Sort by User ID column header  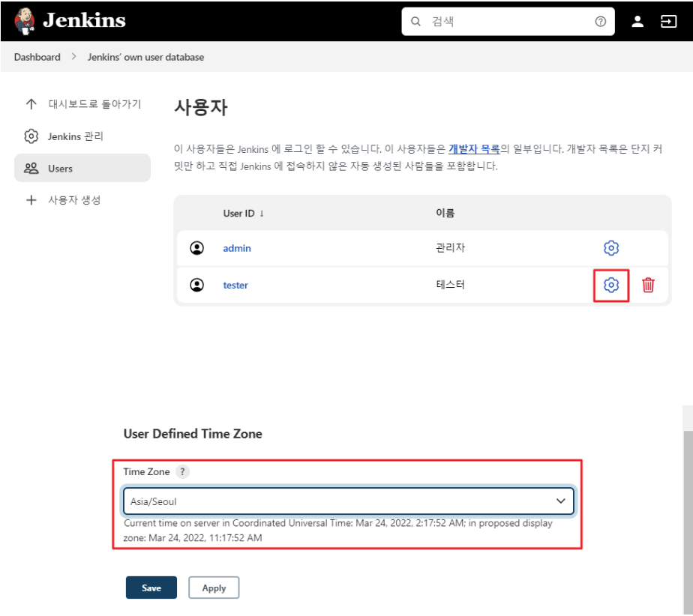(x=243, y=214)
